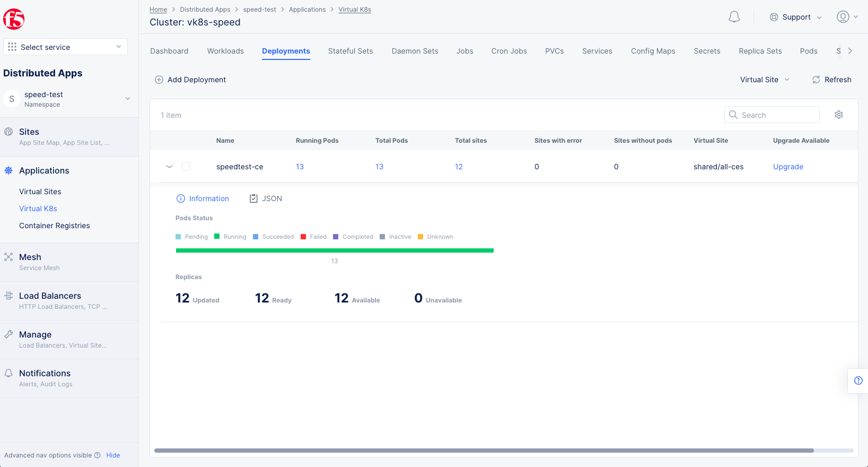Click the Refresh icon button
This screenshot has height=467, width=868.
(x=816, y=80)
